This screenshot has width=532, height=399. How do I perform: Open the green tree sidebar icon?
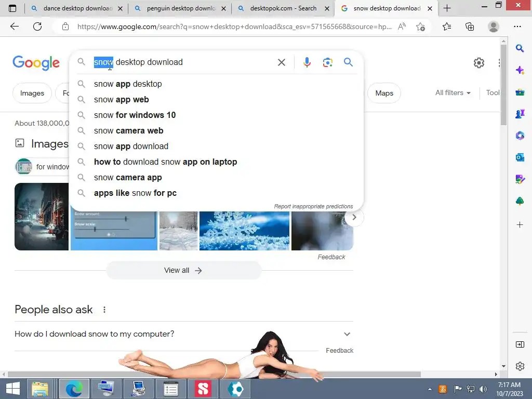pos(520,201)
